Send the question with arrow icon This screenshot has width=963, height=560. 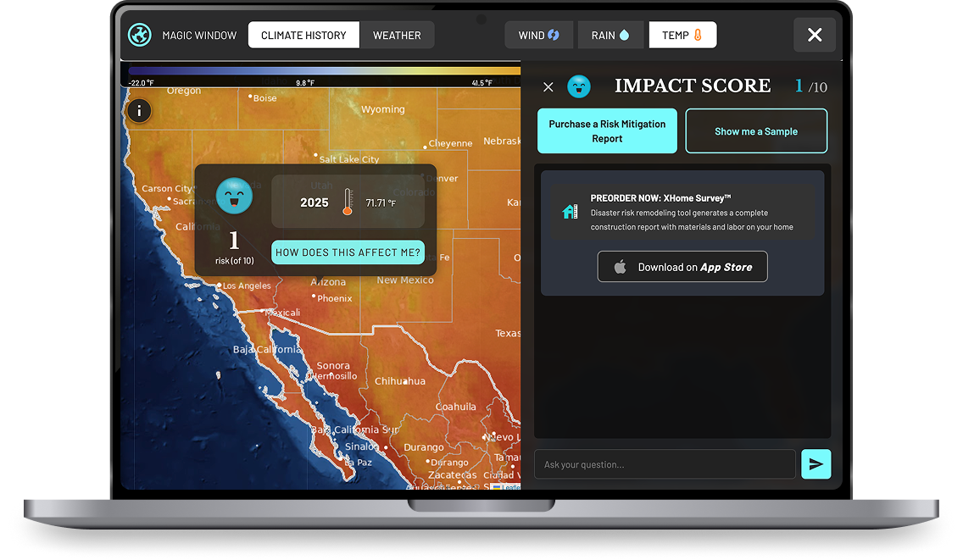click(815, 463)
